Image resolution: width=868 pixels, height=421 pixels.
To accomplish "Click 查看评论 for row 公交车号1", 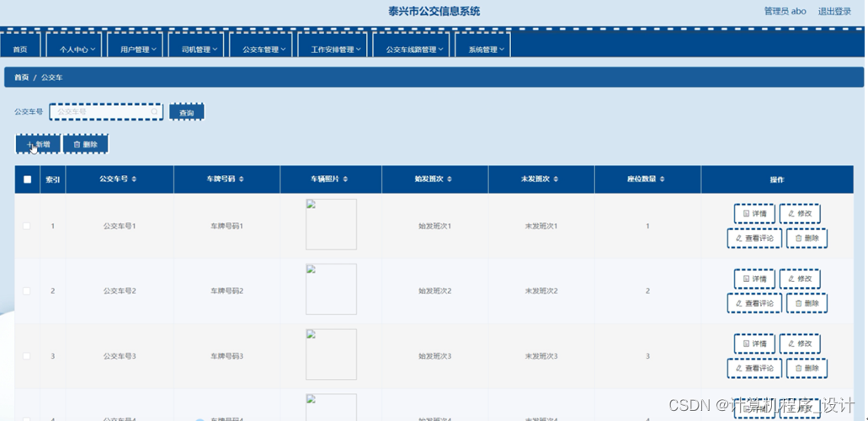I will [754, 238].
